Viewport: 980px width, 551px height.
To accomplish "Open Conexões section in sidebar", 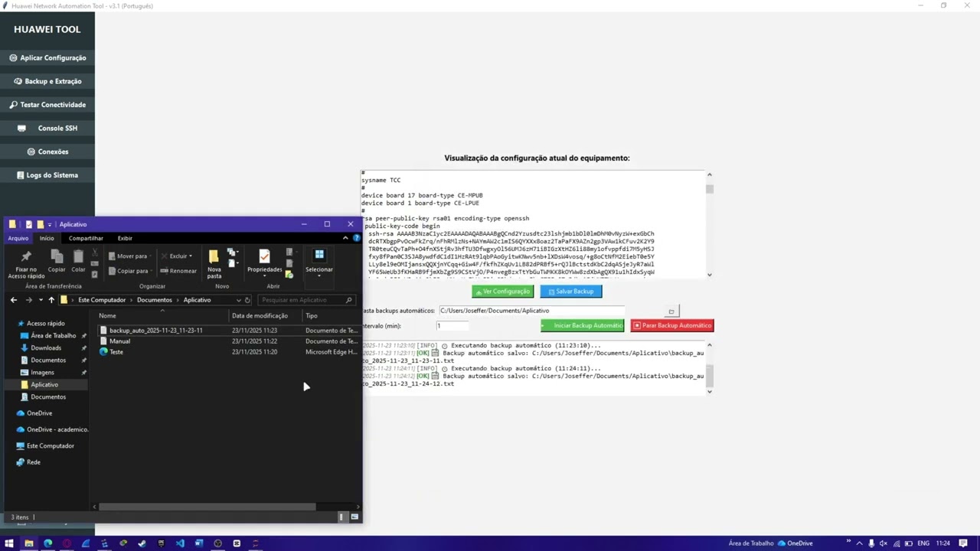I will [x=47, y=152].
